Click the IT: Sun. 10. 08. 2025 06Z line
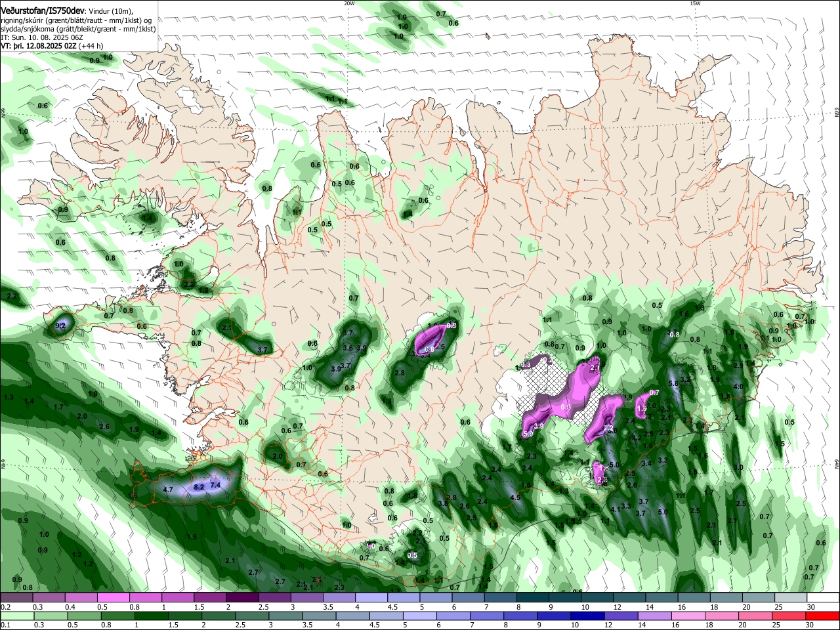This screenshot has height=630, width=840. click(42, 37)
